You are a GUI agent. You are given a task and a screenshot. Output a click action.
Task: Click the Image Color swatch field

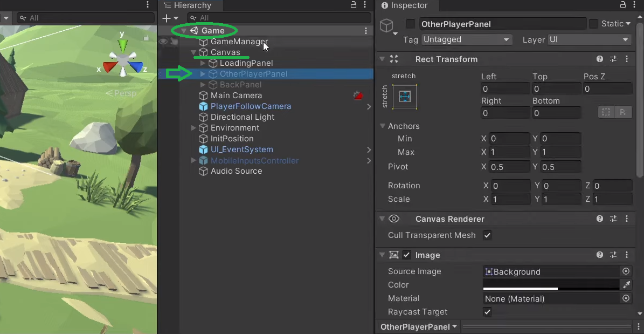[551, 285]
